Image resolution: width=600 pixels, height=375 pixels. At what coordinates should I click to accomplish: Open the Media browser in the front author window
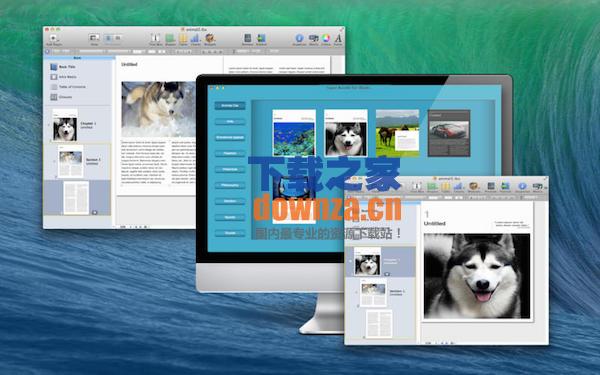coord(538,187)
